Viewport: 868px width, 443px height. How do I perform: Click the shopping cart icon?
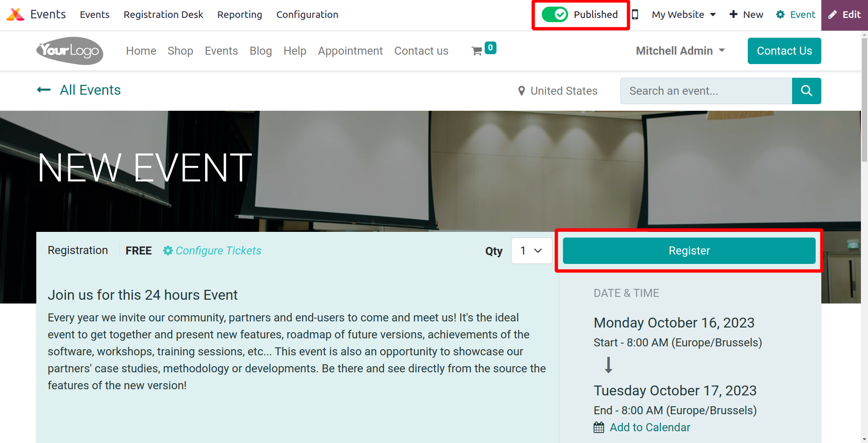[x=477, y=51]
